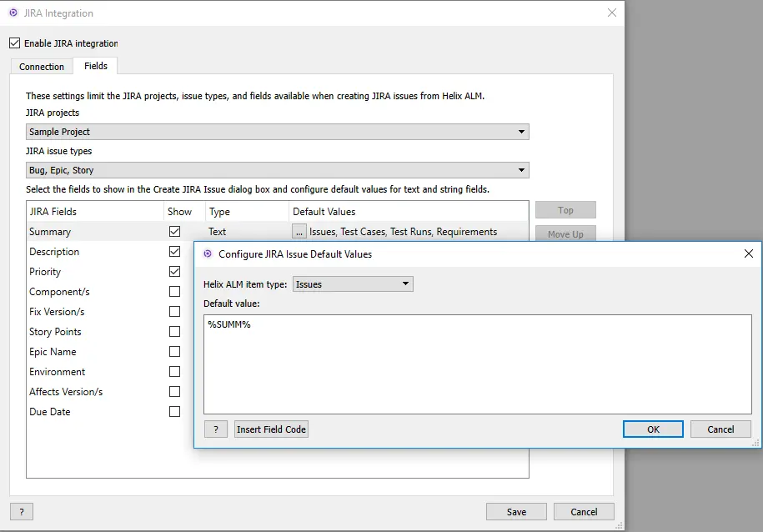Click OK in the Default Values dialog
The width and height of the screenshot is (763, 532).
(x=653, y=429)
